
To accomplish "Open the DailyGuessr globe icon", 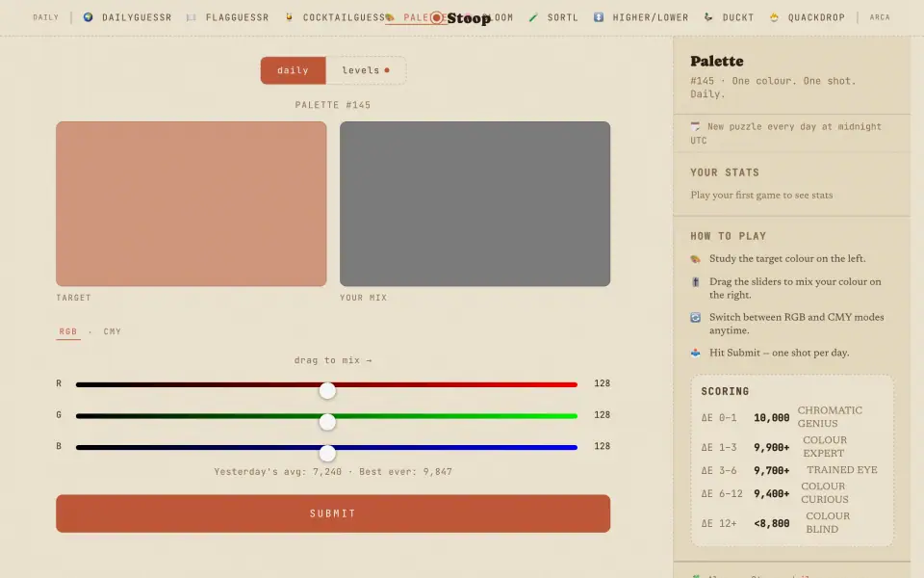I will (x=88, y=17).
